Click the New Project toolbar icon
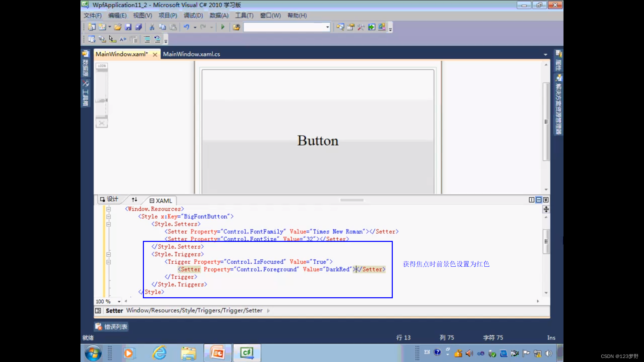This screenshot has height=362, width=644. 92,27
